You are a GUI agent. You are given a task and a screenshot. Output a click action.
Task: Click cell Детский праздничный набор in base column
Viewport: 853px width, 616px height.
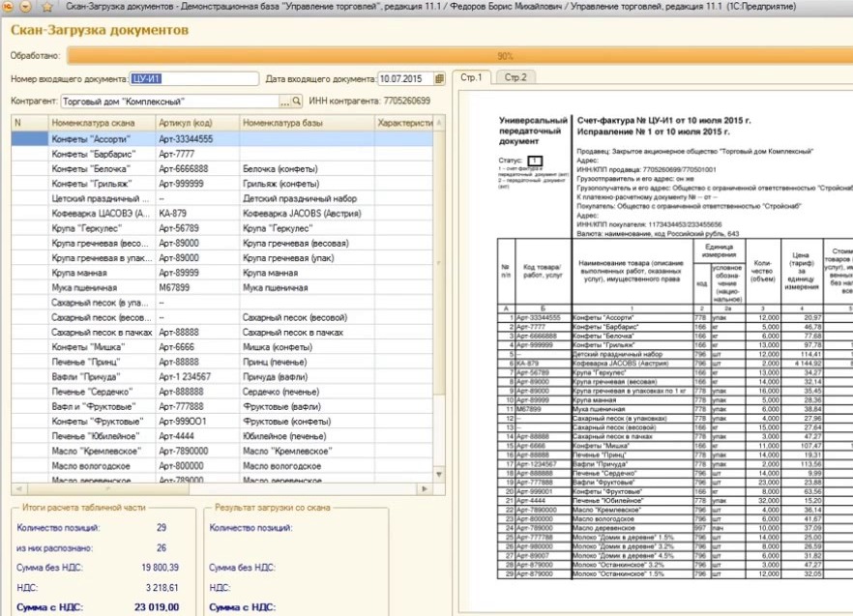coord(307,198)
